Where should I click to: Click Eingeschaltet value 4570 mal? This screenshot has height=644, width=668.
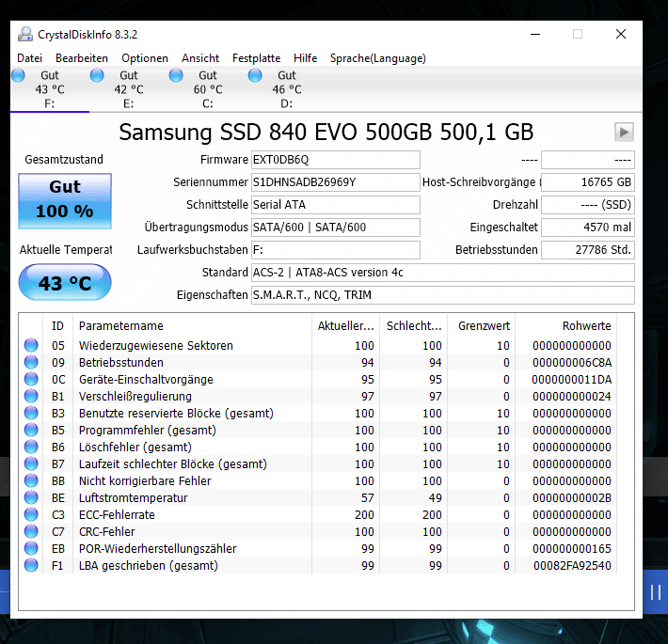pos(588,228)
